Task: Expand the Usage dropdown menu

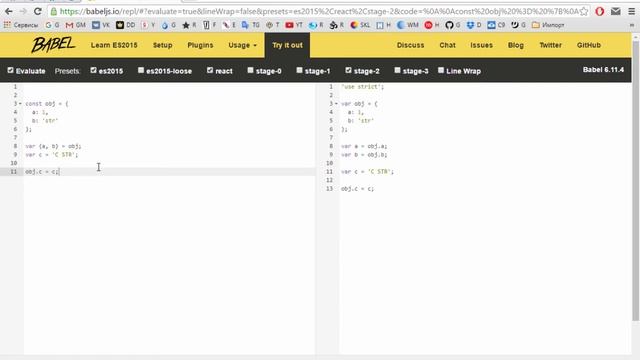Action: pyautogui.click(x=242, y=45)
